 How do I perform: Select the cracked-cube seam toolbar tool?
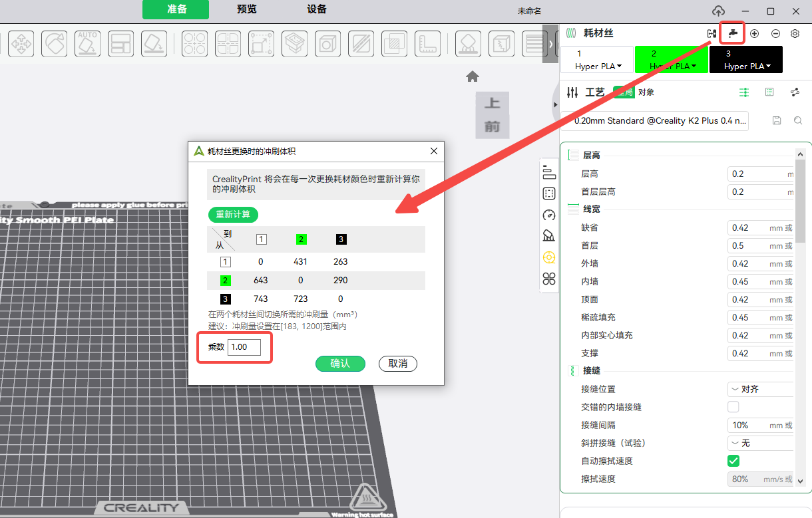[501, 44]
